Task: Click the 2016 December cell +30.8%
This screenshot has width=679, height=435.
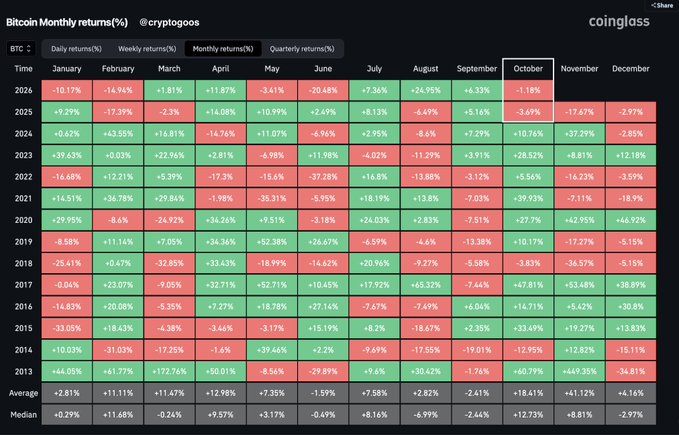Action: pyautogui.click(x=630, y=306)
